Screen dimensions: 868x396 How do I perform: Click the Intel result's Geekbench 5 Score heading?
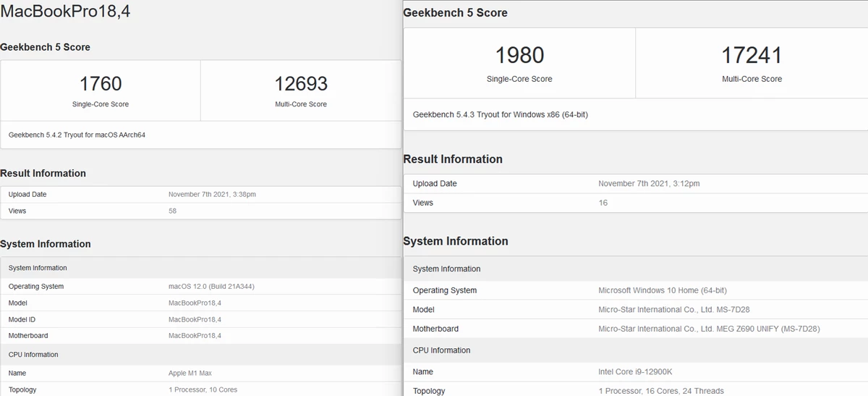455,13
